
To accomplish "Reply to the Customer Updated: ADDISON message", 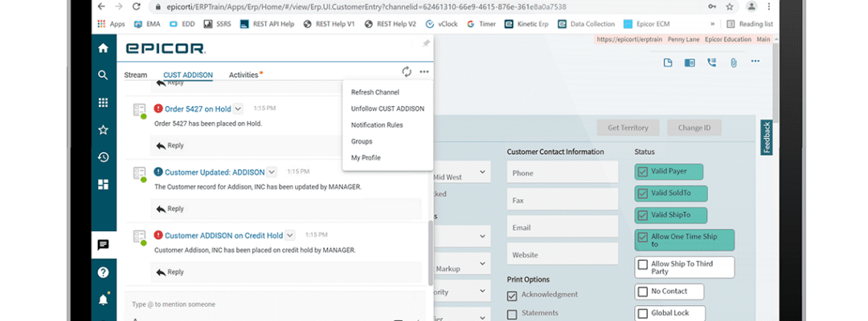I will pos(170,209).
